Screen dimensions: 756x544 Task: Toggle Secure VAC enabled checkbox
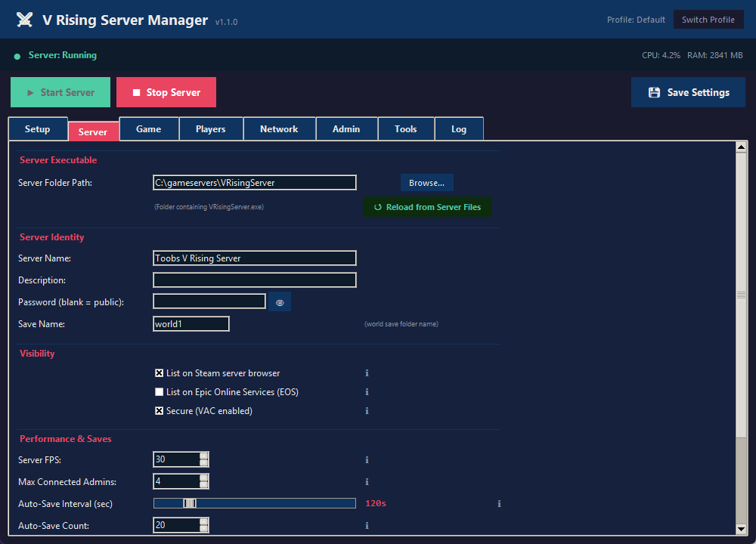click(159, 411)
